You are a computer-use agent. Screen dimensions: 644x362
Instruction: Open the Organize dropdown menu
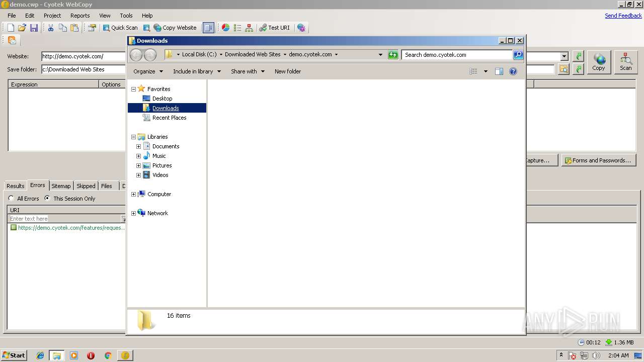(148, 71)
